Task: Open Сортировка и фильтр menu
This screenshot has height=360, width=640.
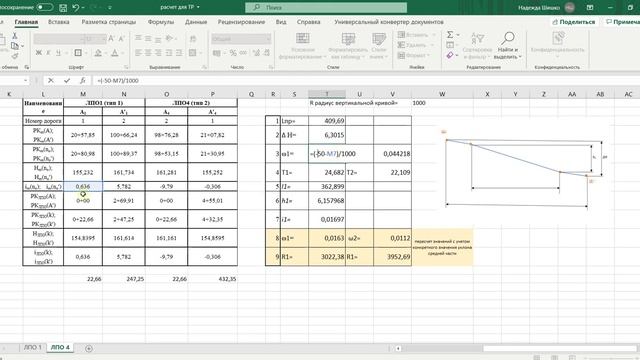Action: 477,45
